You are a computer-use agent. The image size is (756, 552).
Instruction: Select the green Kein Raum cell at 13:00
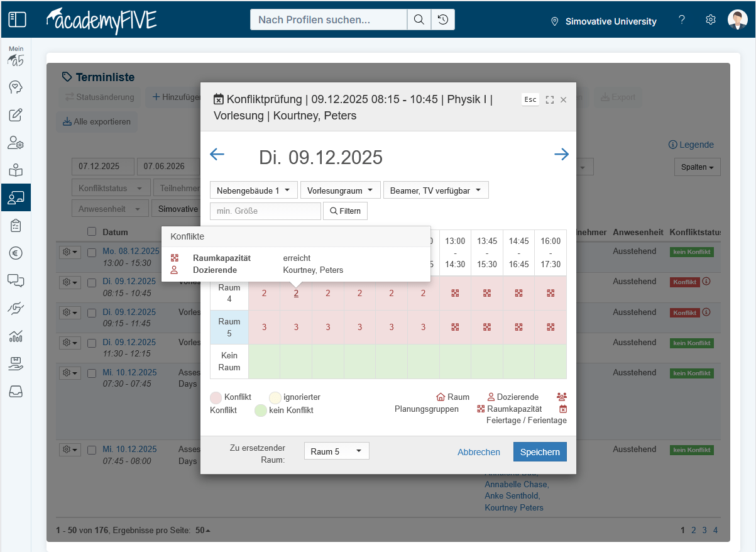pyautogui.click(x=455, y=362)
